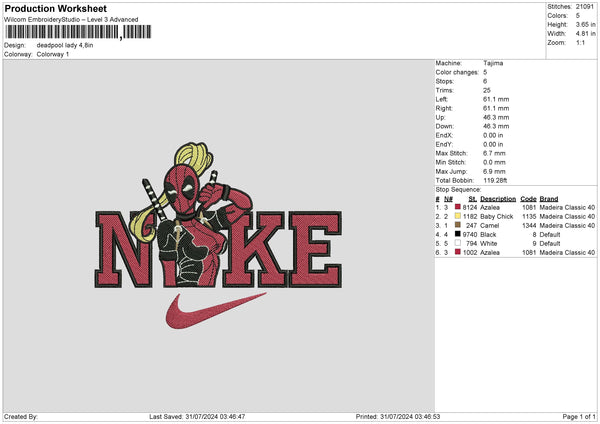
Task: Select the Black thread swatch in row 4
Action: 458,234
